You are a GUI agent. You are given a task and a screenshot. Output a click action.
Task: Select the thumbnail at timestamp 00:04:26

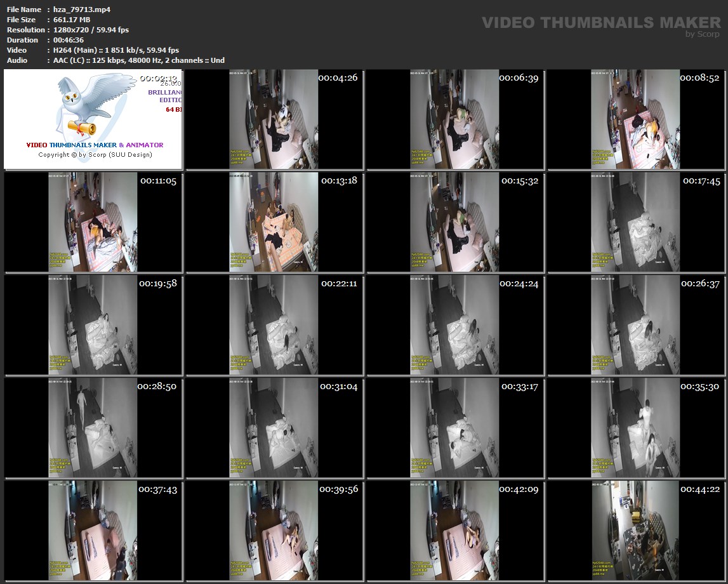[274, 119]
